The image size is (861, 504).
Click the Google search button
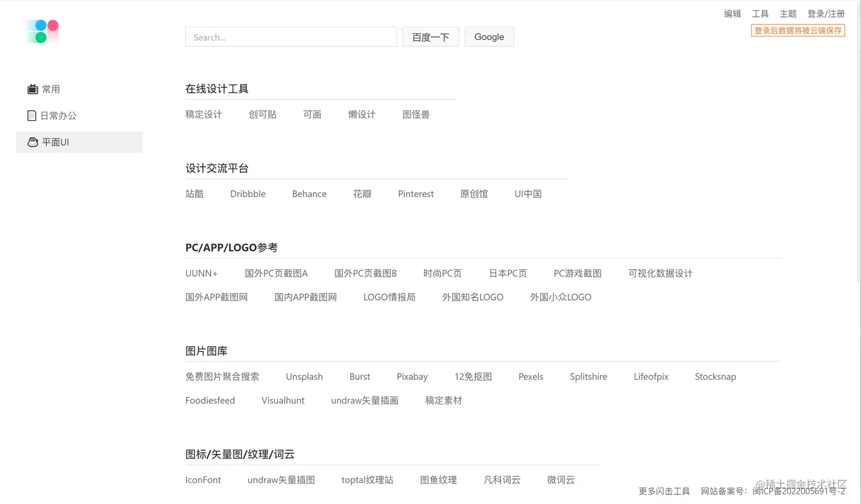(x=489, y=37)
